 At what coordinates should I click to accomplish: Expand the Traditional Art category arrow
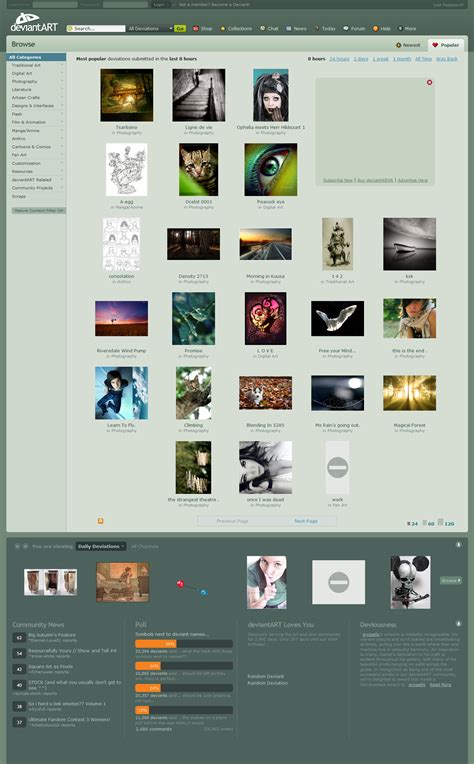coord(62,65)
